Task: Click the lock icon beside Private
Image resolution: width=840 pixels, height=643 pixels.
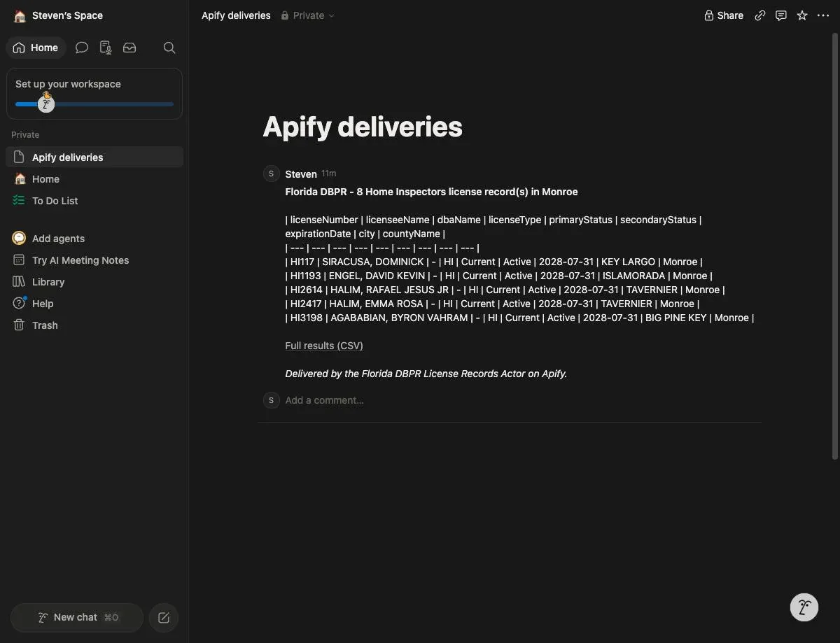Action: click(285, 15)
